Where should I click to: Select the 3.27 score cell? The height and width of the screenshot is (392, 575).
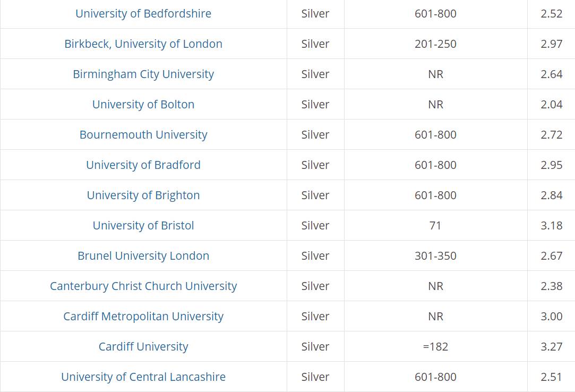pyautogui.click(x=551, y=346)
